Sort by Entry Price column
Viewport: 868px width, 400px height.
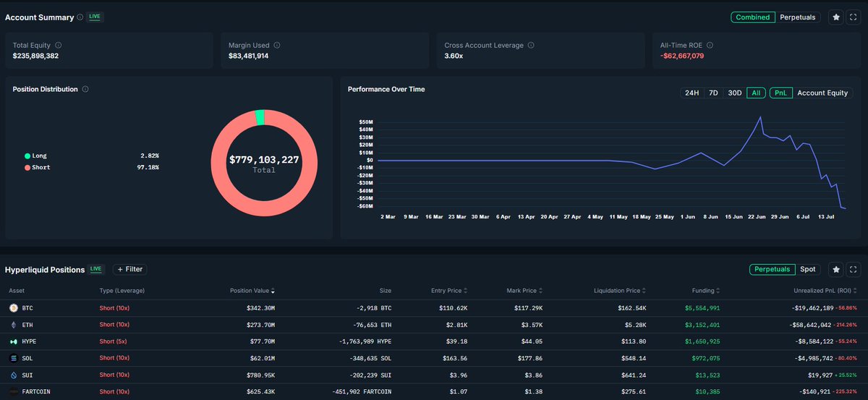448,291
